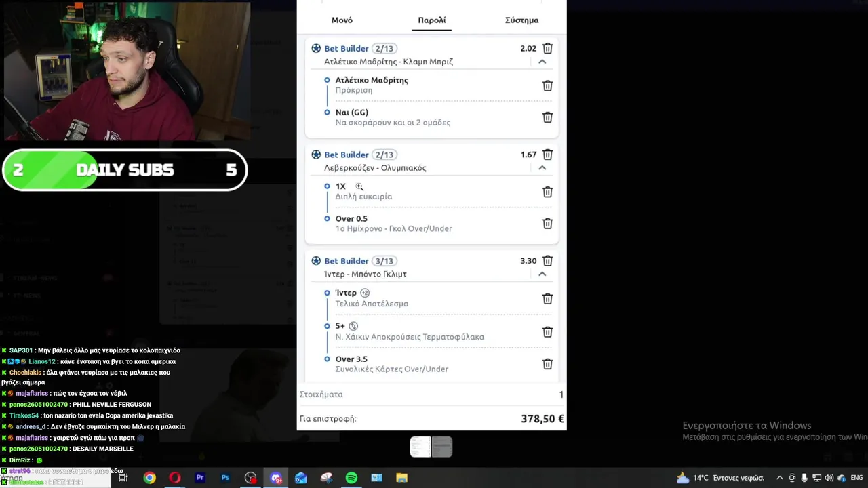Open the volume control in the system tray

[829, 478]
